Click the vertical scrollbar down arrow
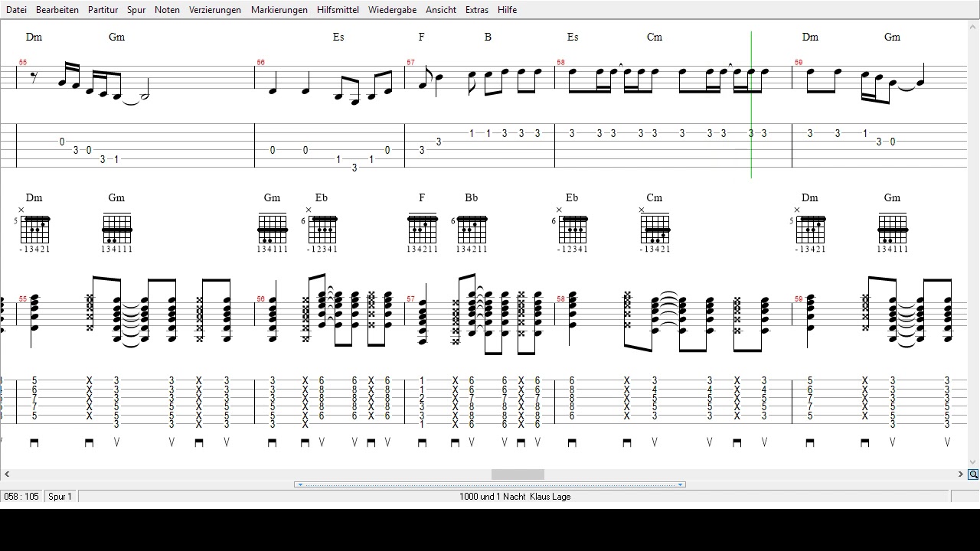980x551 pixels. tap(973, 462)
